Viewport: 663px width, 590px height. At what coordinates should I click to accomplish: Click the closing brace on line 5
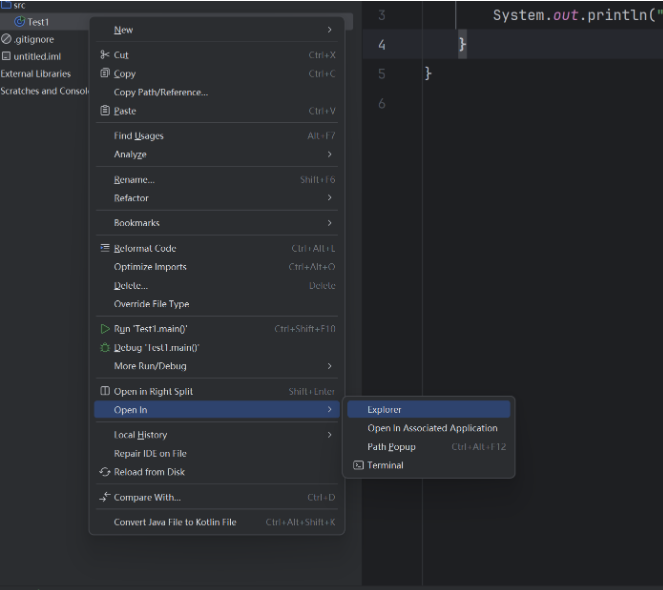click(428, 74)
